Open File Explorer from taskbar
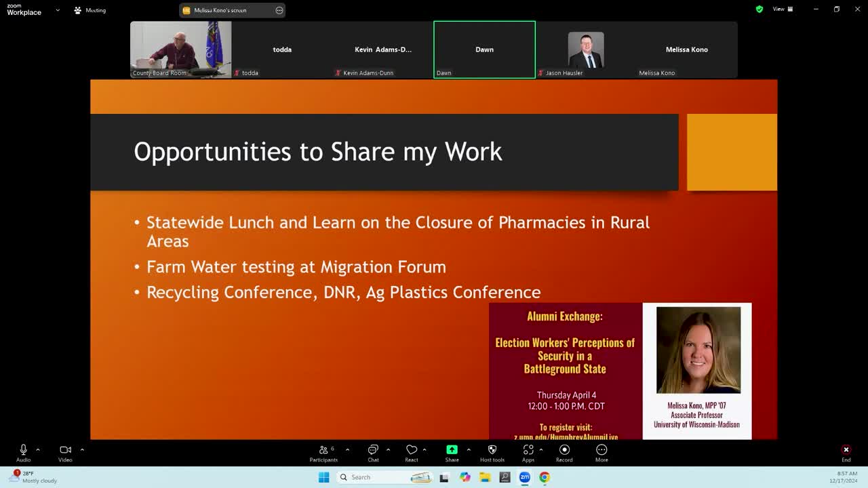Screen dimensions: 868x488 point(485,477)
